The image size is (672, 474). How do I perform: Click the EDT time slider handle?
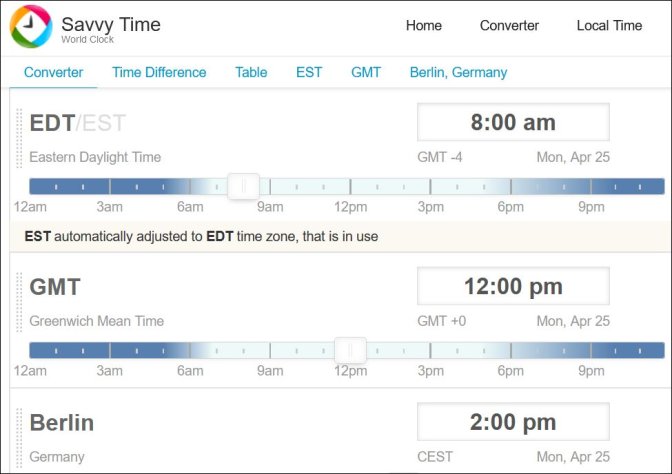pos(243,186)
